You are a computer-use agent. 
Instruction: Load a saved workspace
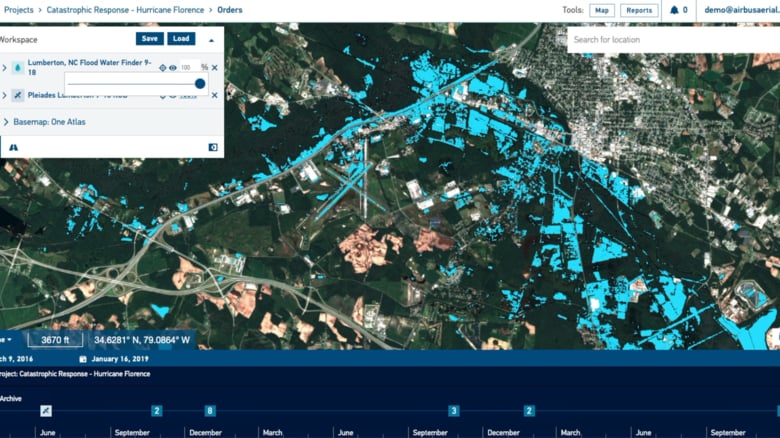(180, 39)
